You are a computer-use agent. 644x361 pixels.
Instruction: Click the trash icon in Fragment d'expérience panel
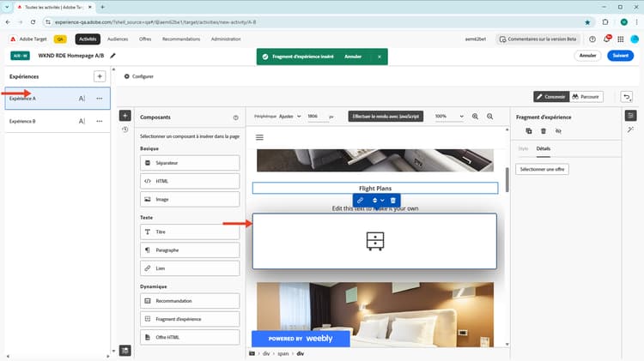coord(544,131)
